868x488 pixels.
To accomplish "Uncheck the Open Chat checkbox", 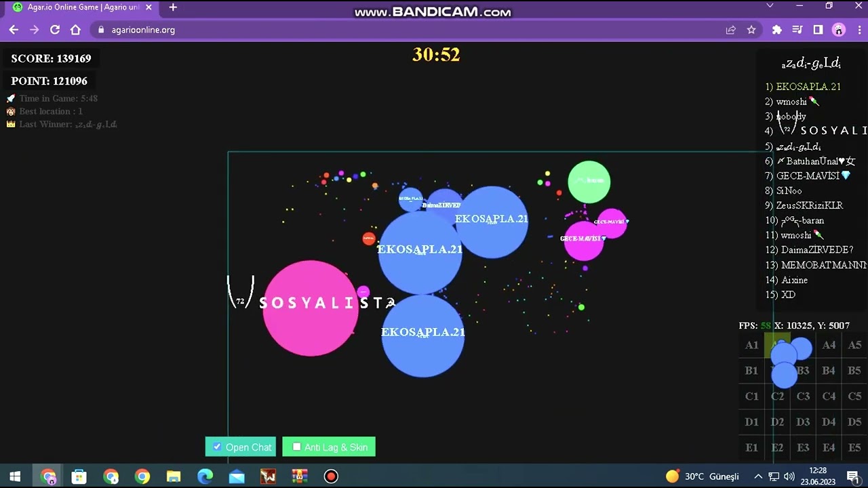I will click(x=217, y=447).
